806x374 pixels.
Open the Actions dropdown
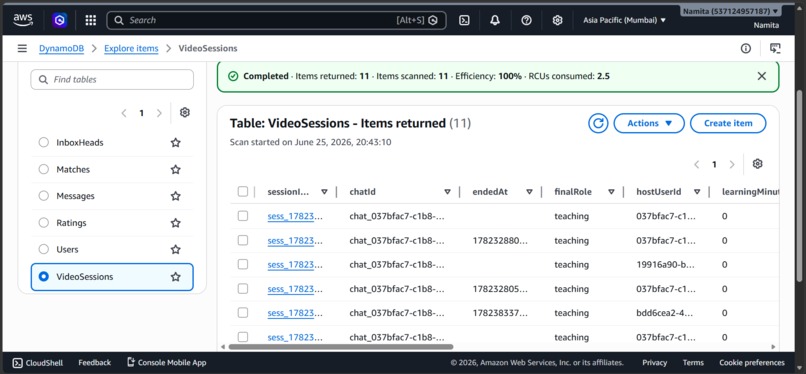(649, 123)
